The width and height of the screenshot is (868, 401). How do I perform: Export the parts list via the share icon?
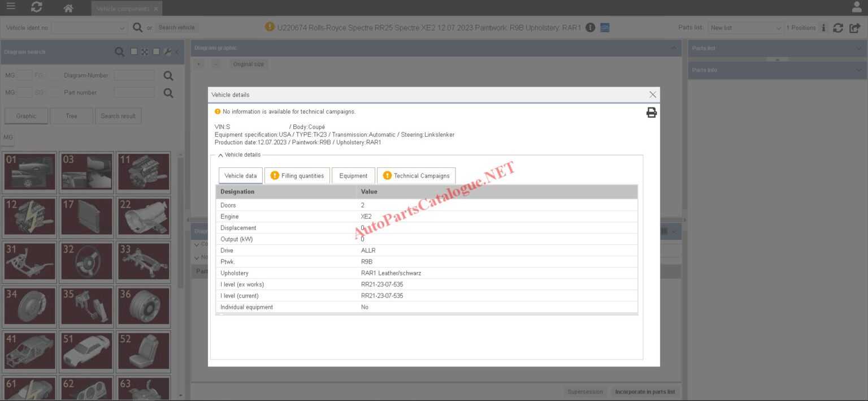coord(854,27)
